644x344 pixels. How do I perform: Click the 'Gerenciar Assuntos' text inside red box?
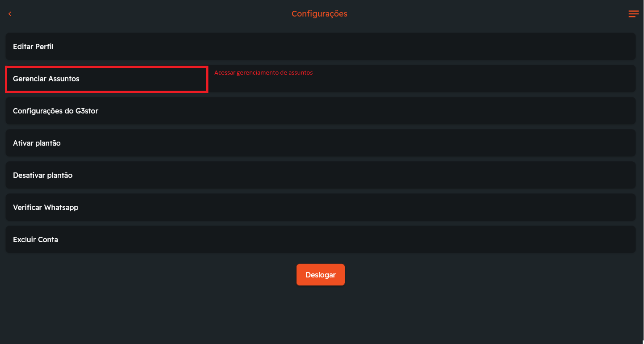(x=46, y=79)
